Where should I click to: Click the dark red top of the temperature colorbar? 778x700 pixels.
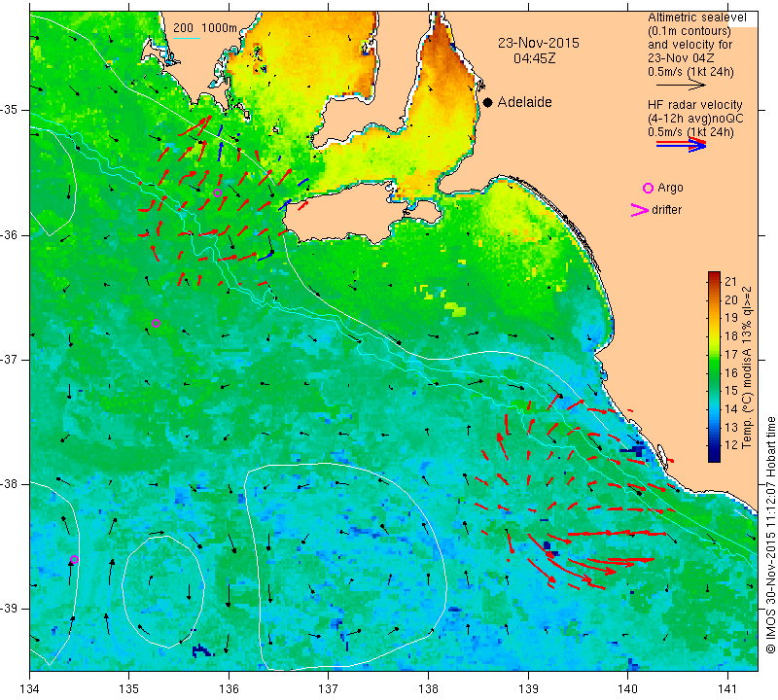point(714,275)
